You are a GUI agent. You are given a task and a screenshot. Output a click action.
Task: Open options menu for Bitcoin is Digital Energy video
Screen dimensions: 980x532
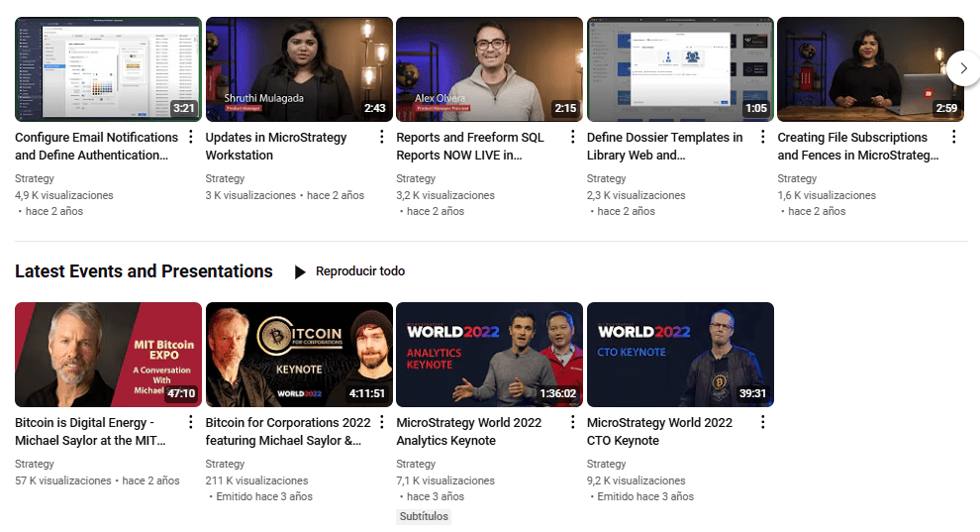pyautogui.click(x=191, y=423)
